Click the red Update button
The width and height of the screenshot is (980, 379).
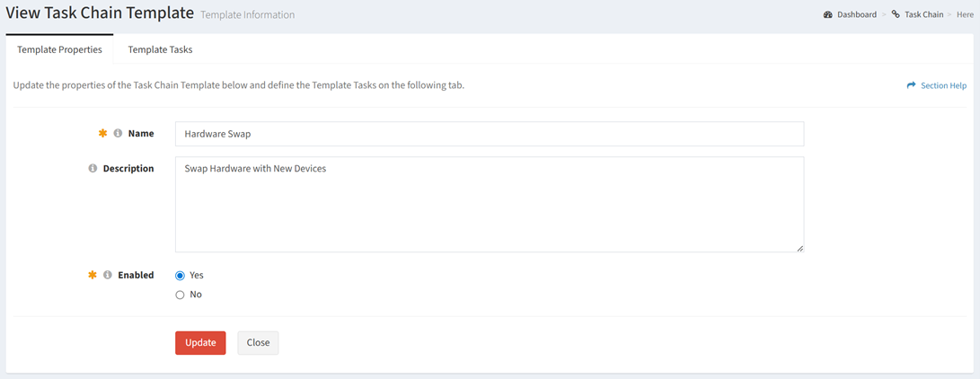(200, 343)
